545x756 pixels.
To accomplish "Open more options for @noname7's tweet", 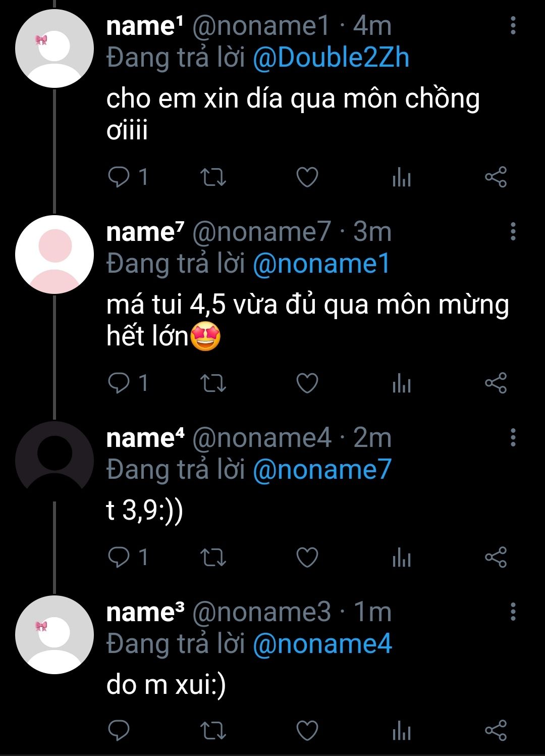I will [513, 232].
